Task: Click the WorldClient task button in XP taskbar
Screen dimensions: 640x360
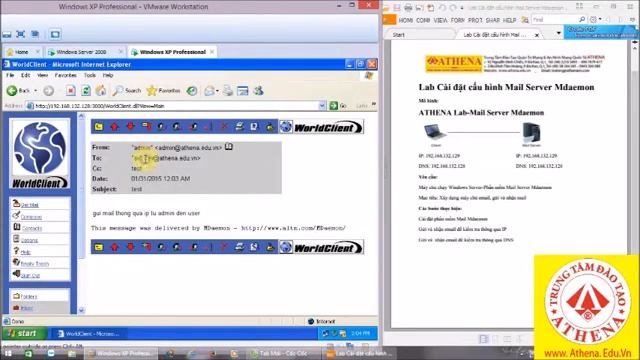Action: pyautogui.click(x=89, y=333)
